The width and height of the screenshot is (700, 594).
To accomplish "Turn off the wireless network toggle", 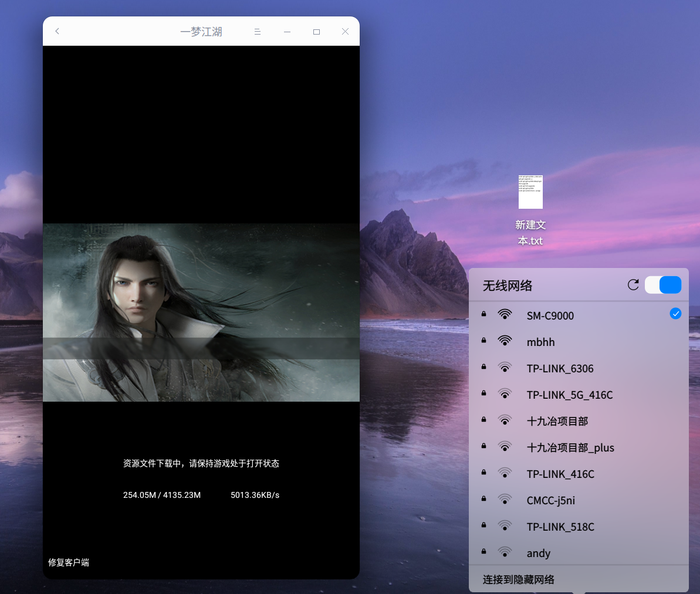I will pos(663,284).
